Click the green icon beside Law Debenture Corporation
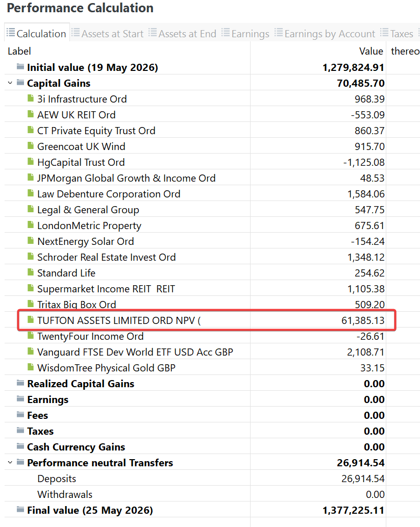420x527 pixels. click(31, 193)
